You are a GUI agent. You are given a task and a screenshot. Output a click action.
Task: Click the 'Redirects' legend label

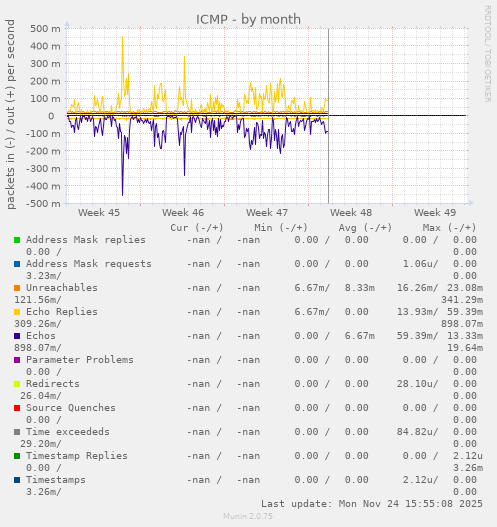point(53,384)
